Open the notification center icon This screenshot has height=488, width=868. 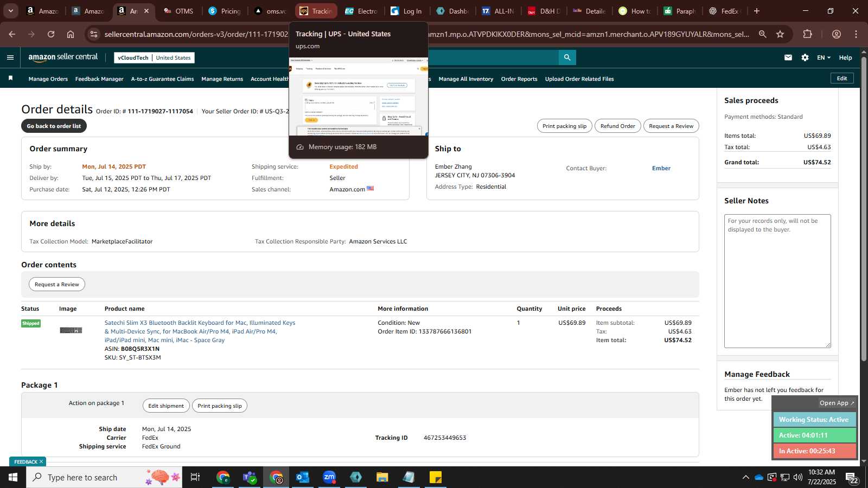(x=852, y=477)
